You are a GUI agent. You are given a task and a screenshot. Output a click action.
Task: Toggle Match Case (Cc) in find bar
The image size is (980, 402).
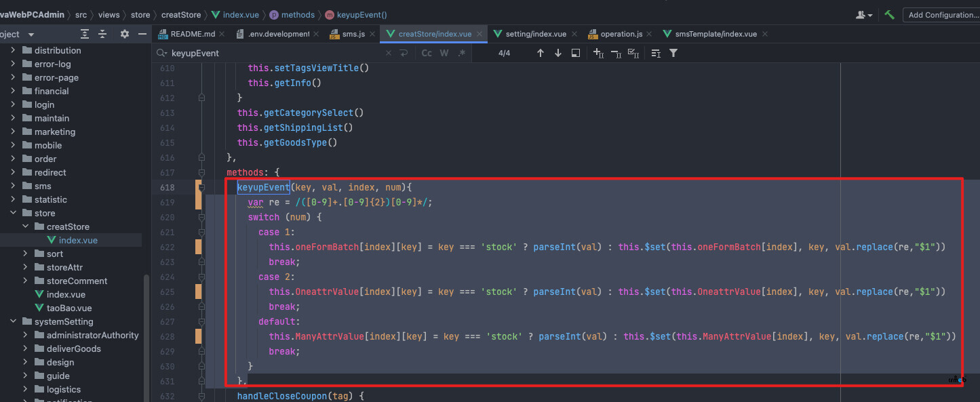(x=427, y=53)
